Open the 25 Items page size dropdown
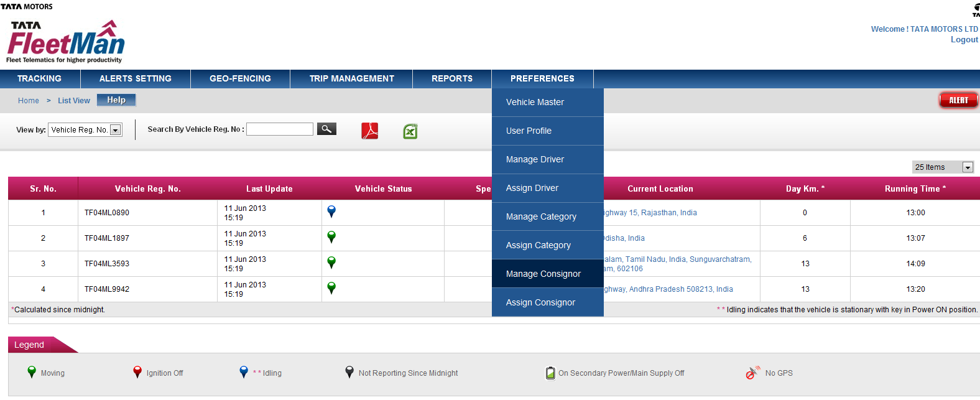 (x=943, y=167)
